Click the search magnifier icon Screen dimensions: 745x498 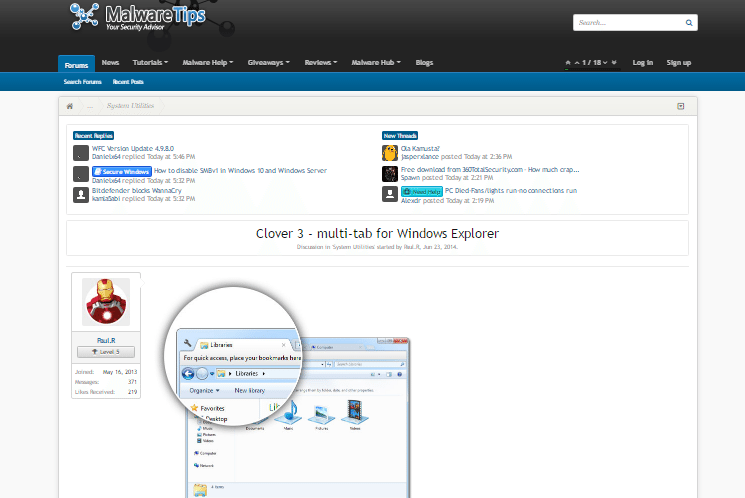688,22
